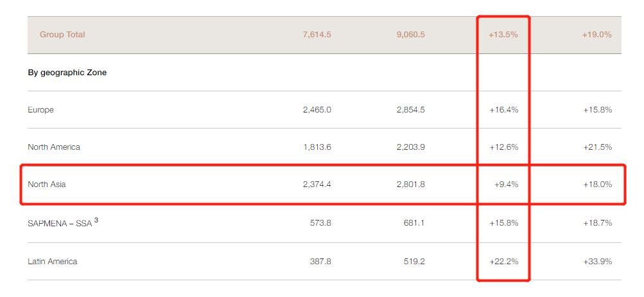This screenshot has height=297, width=644.
Task: Select the 9,060.5 group total value
Action: tap(411, 35)
